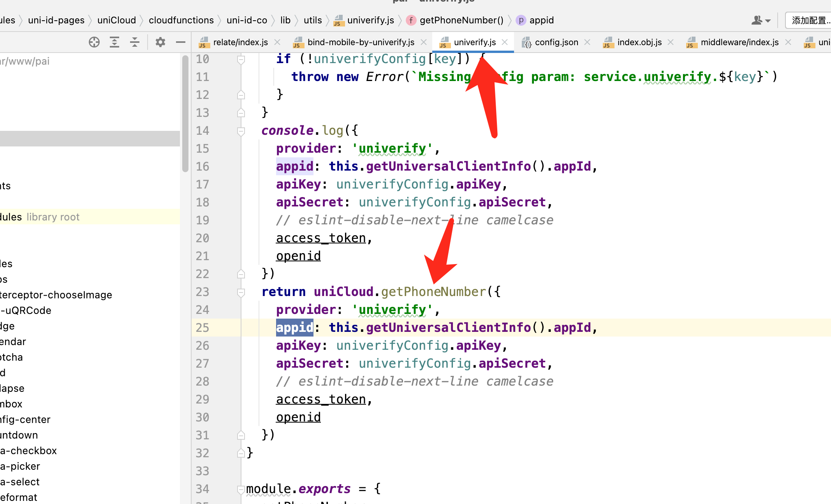
Task: Click the locate file target icon
Action: [x=94, y=42]
